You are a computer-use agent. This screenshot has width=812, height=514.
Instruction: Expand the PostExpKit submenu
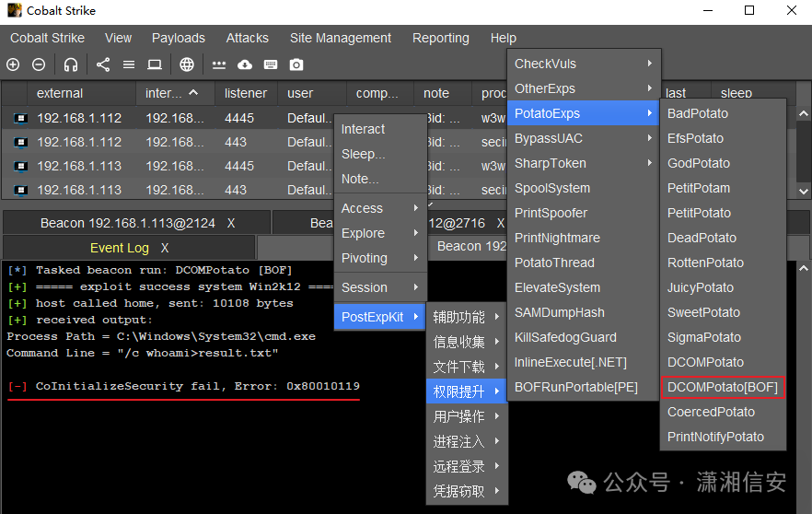[x=380, y=317]
